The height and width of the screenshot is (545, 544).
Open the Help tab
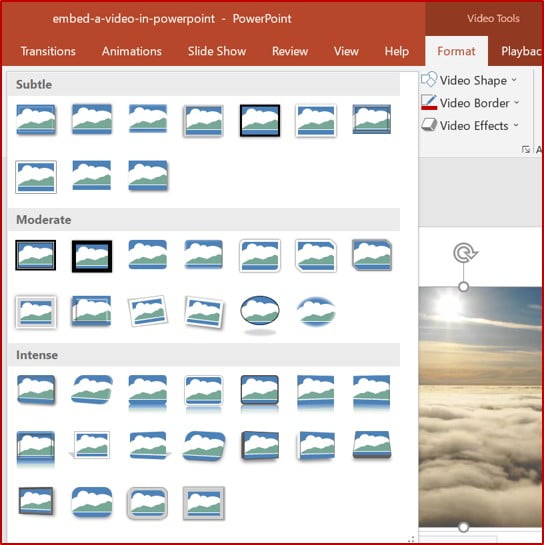coord(397,51)
